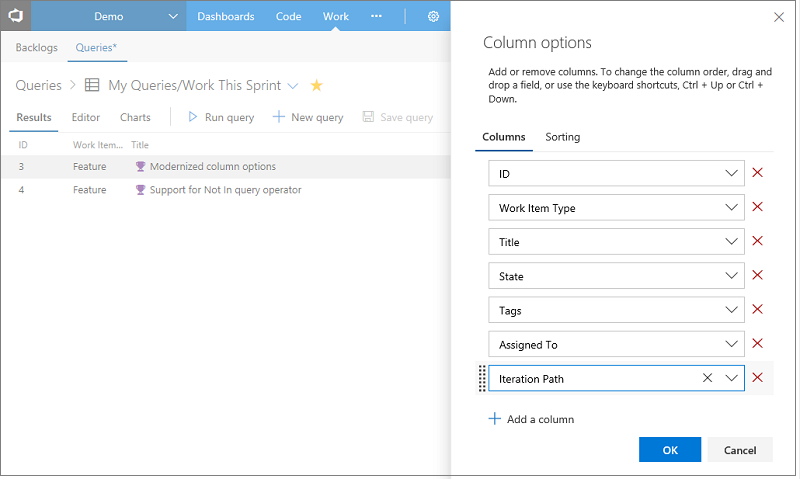This screenshot has width=800, height=479.
Task: Open the settings gear icon
Action: pos(433,16)
